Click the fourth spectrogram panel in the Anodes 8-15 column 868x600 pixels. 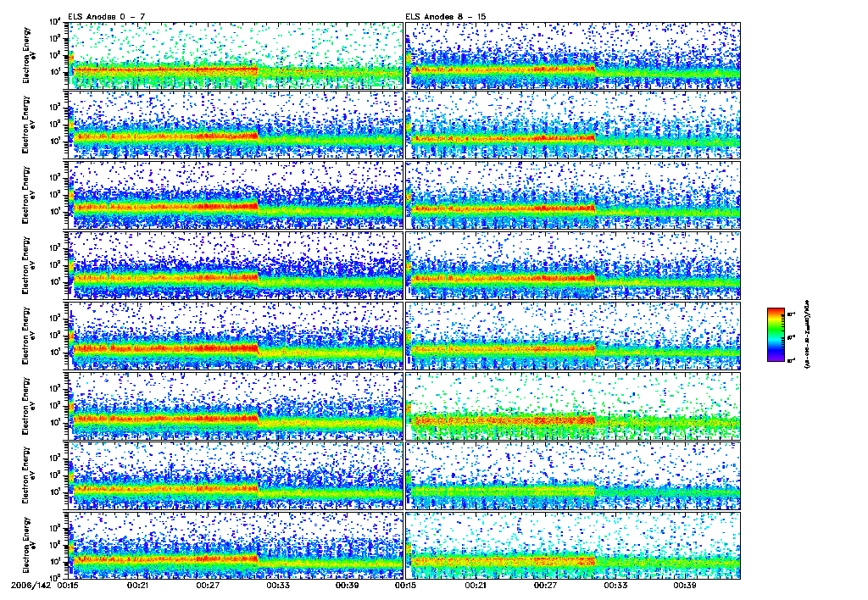pos(573,266)
